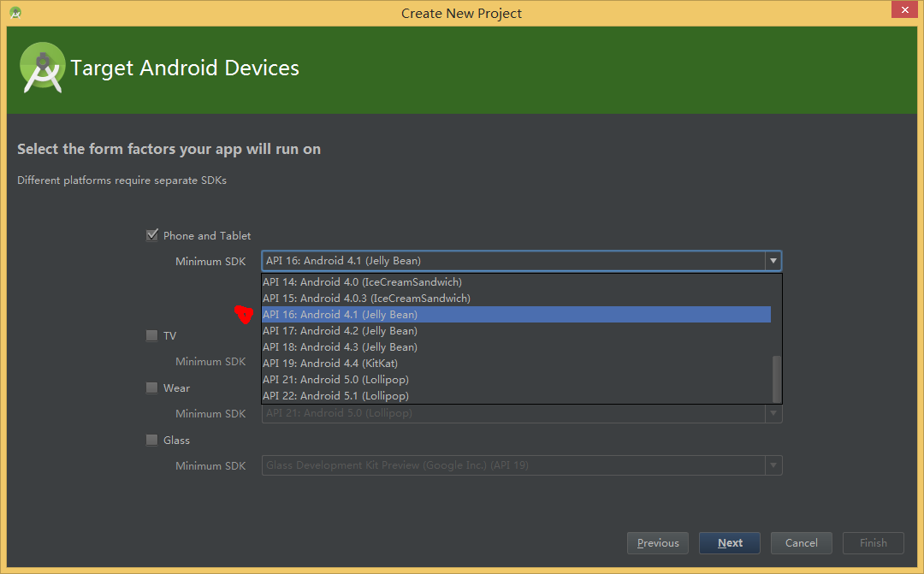Select API 14: Android 4.0 (IceCreamSandwich)
The width and height of the screenshot is (924, 574).
click(516, 281)
